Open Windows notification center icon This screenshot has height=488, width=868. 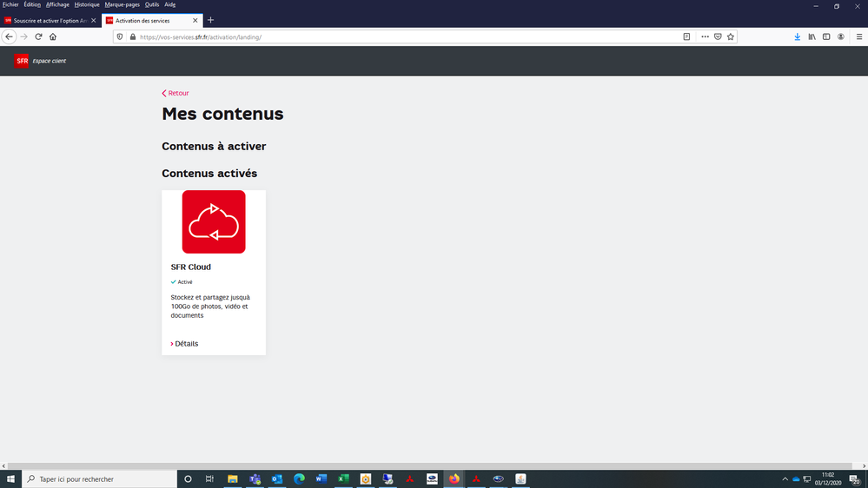tap(855, 479)
